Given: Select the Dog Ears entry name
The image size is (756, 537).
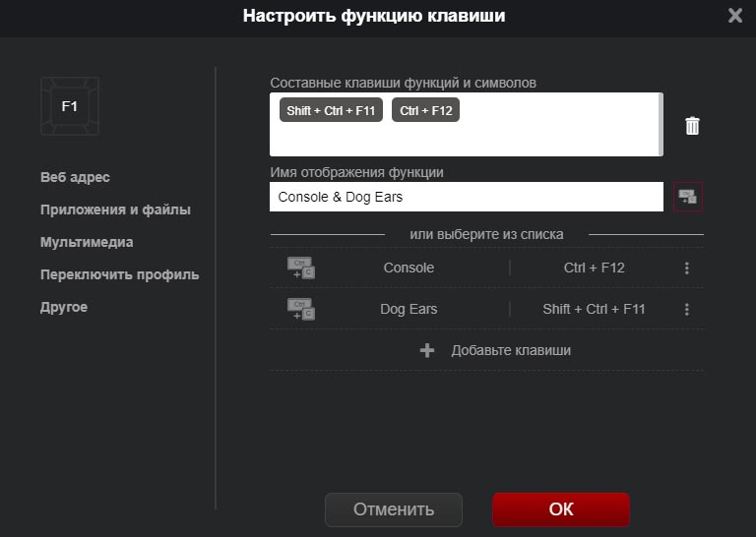Looking at the screenshot, I should coord(409,309).
